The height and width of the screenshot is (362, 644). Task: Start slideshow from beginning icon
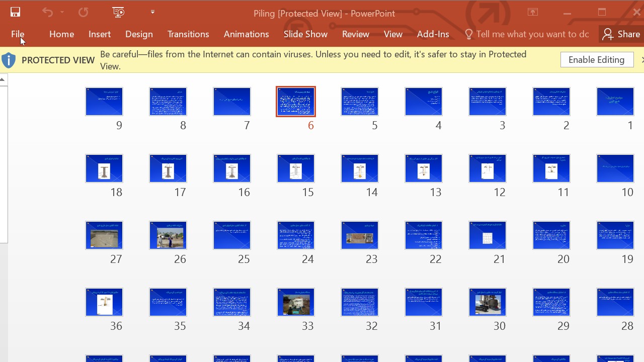(118, 13)
